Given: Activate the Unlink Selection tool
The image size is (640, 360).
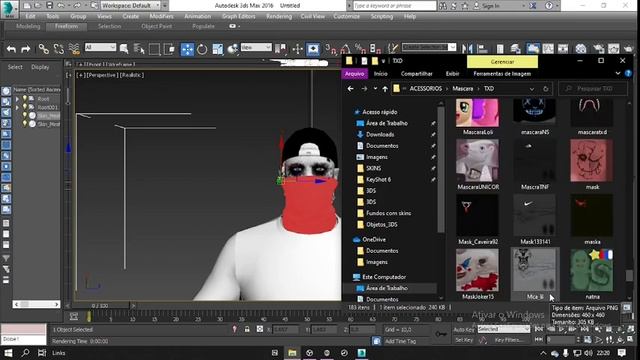Looking at the screenshot, I should (x=58, y=49).
